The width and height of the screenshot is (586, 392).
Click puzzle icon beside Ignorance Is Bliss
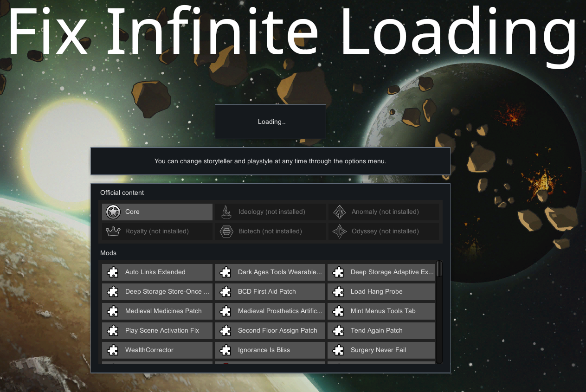click(x=225, y=350)
